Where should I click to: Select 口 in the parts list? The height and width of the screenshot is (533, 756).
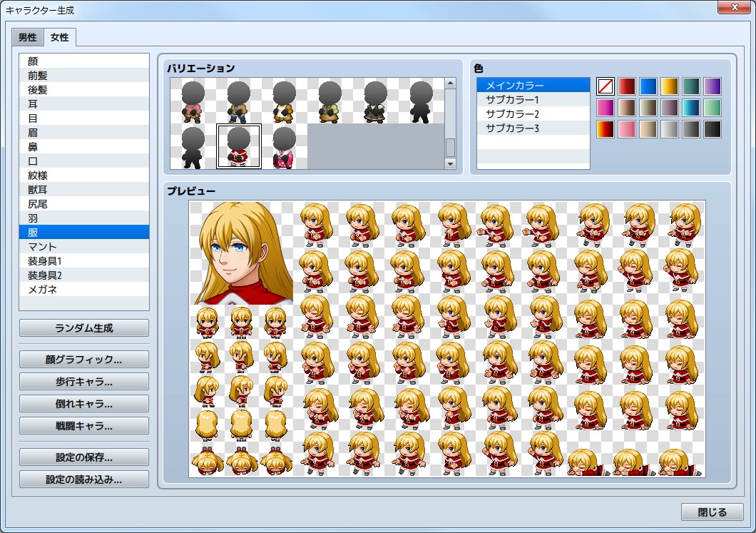[x=84, y=161]
